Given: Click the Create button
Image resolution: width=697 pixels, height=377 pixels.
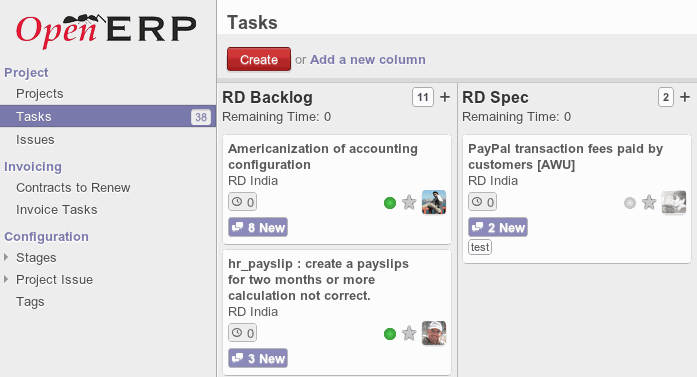Looking at the screenshot, I should [259, 59].
